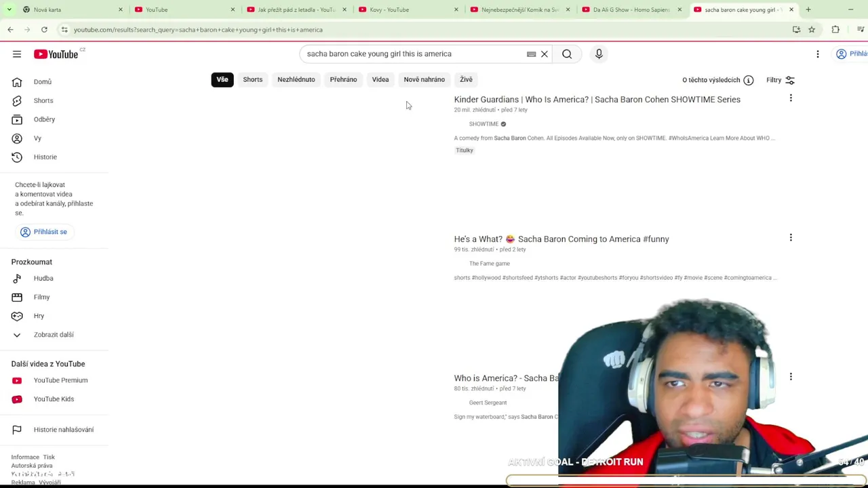Open the YouTube hamburger guide menu
Viewport: 868px width, 488px height.
click(17, 54)
